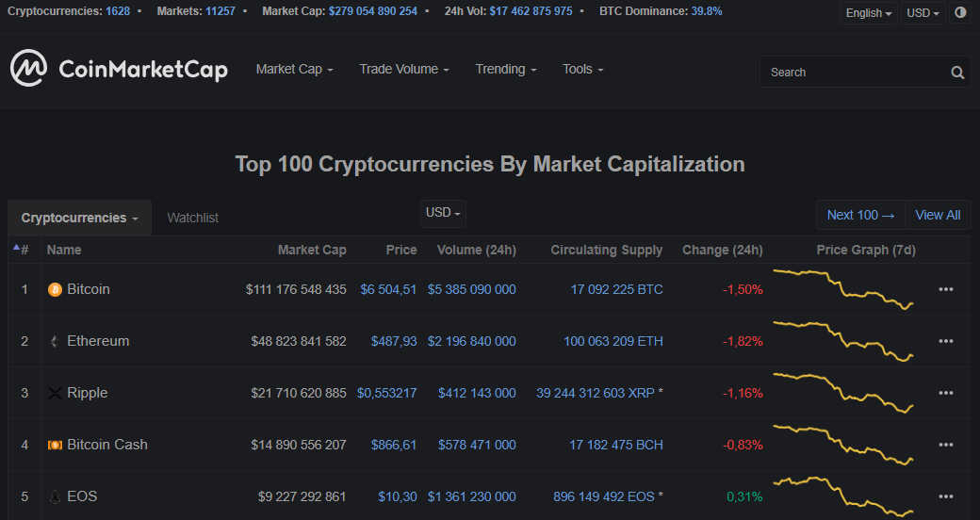980x520 pixels.
Task: Click Bitcoin supply 17 092 225 BTC
Action: click(616, 289)
